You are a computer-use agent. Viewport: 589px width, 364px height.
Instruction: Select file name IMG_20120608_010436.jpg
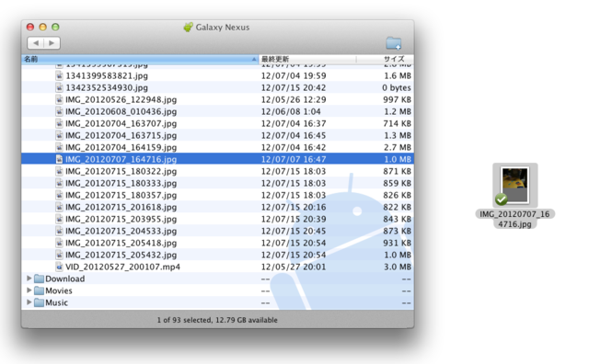[x=121, y=112]
